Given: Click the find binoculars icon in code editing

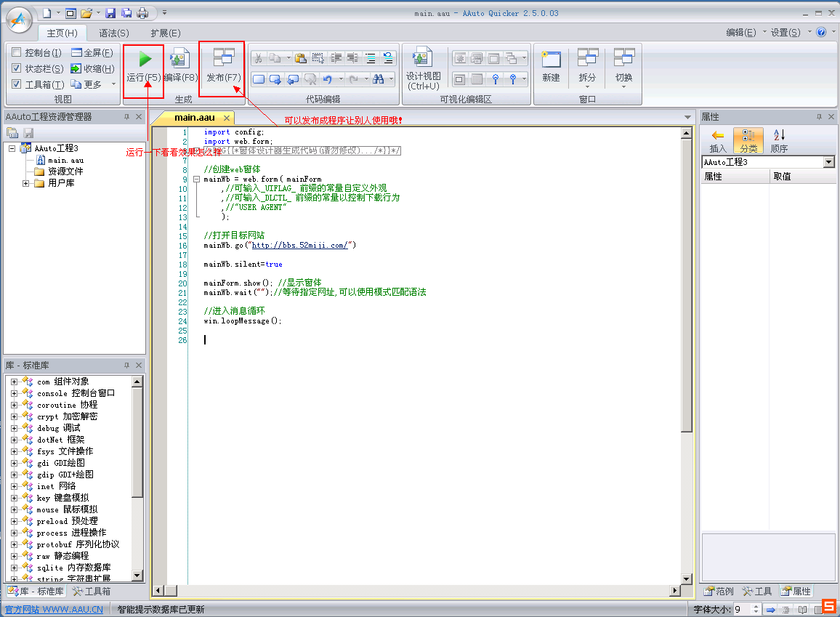Looking at the screenshot, I should 379,79.
